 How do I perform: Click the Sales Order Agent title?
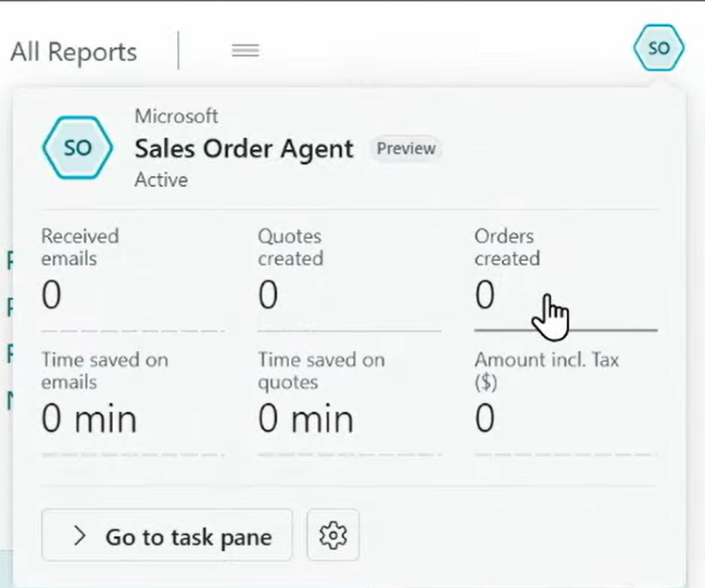click(245, 148)
